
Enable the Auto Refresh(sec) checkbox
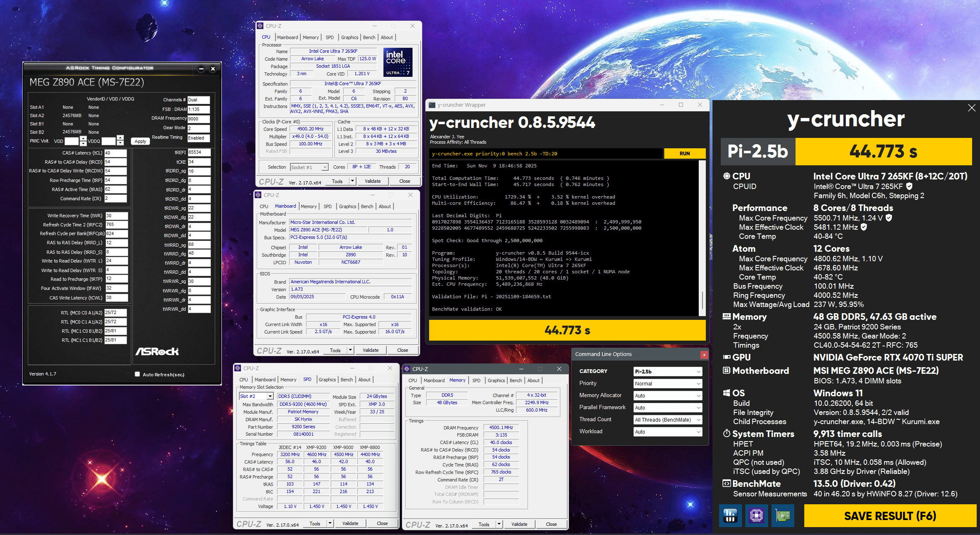tap(138, 374)
